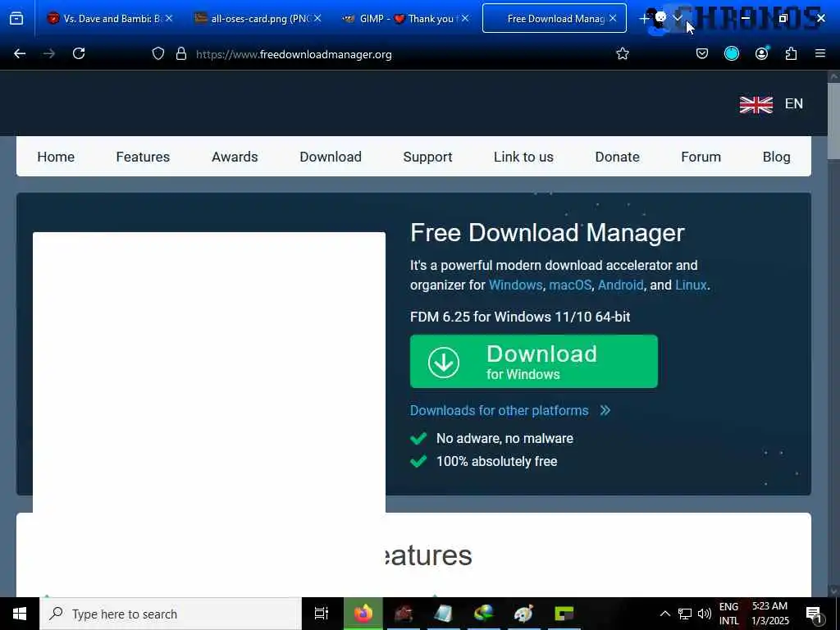
Task: Open the notification action center
Action: pyautogui.click(x=814, y=614)
